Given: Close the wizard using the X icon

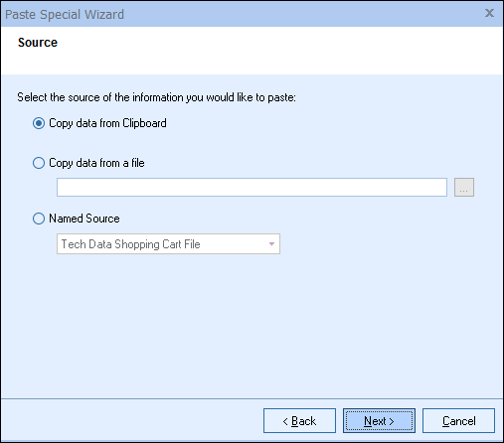Looking at the screenshot, I should tap(489, 13).
